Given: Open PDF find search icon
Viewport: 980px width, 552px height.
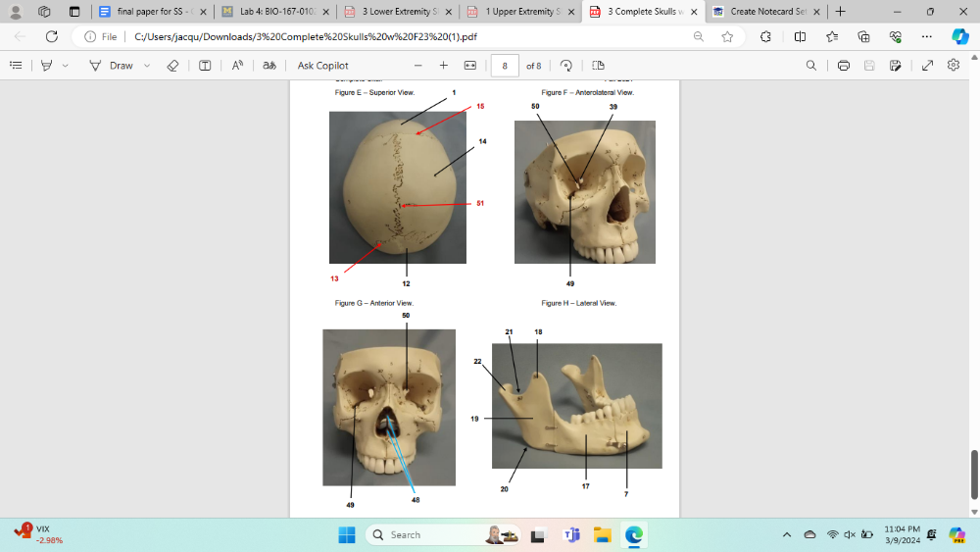Looking at the screenshot, I should click(810, 66).
